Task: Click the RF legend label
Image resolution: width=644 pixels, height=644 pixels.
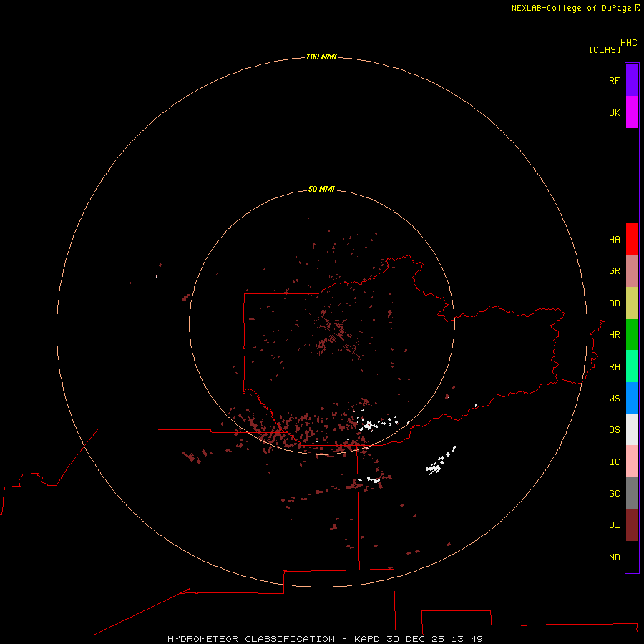Action: (614, 80)
